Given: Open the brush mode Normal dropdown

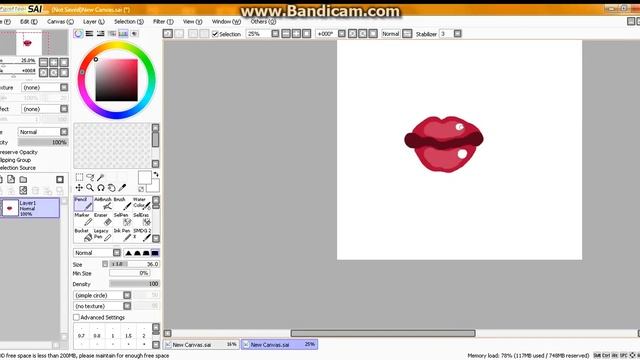Looking at the screenshot, I should pyautogui.click(x=117, y=253).
